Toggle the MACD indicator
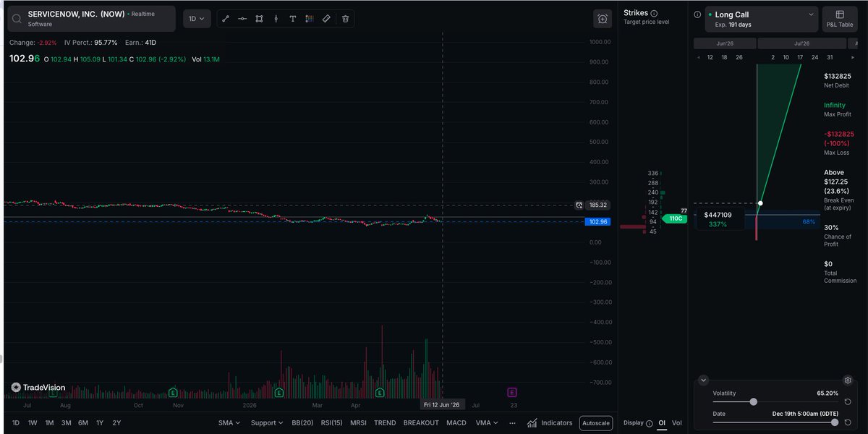Image resolution: width=868 pixels, height=434 pixels. tap(456, 422)
